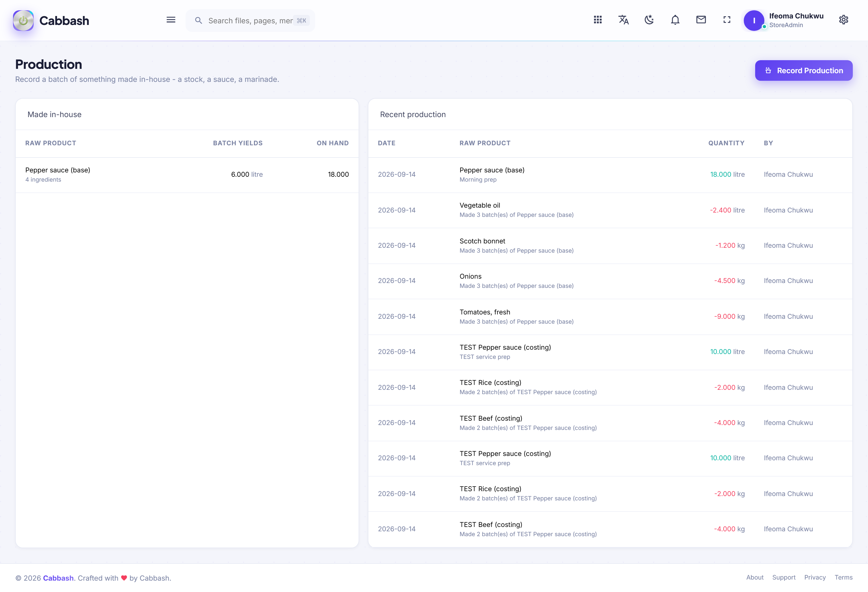868x592 pixels.
Task: Click the 'Morning prep' note text
Action: pos(478,179)
